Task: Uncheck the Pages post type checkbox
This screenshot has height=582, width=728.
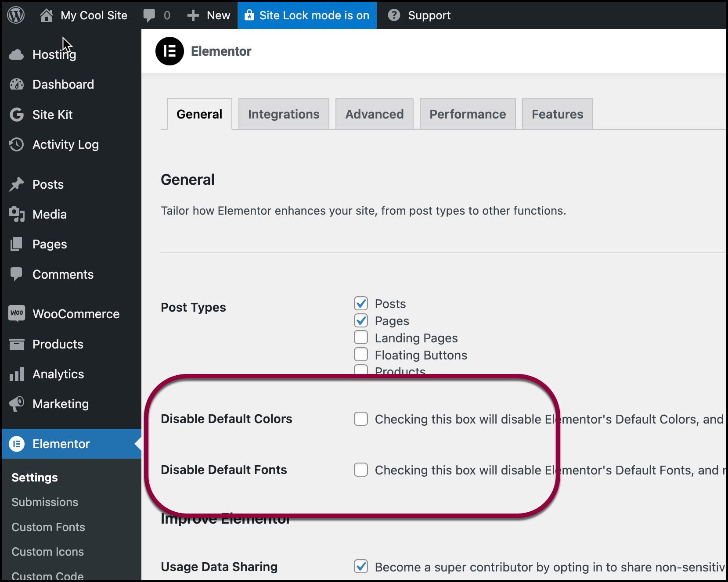Action: [x=361, y=320]
